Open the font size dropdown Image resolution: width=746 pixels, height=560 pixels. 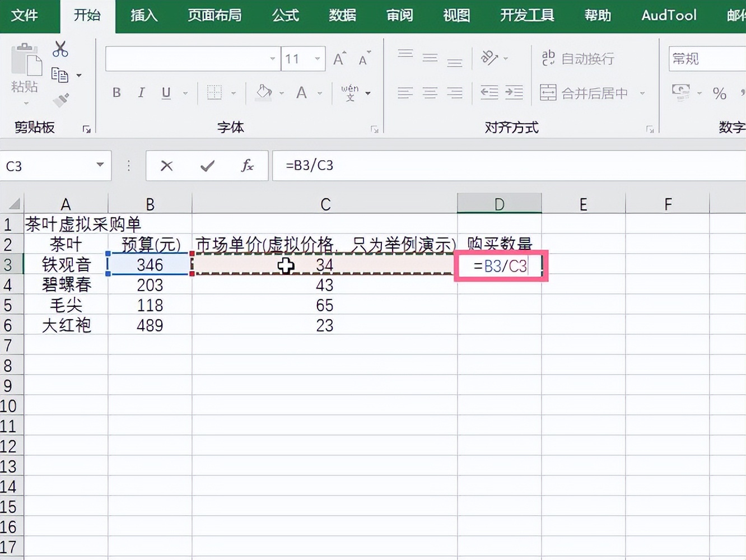pyautogui.click(x=317, y=58)
